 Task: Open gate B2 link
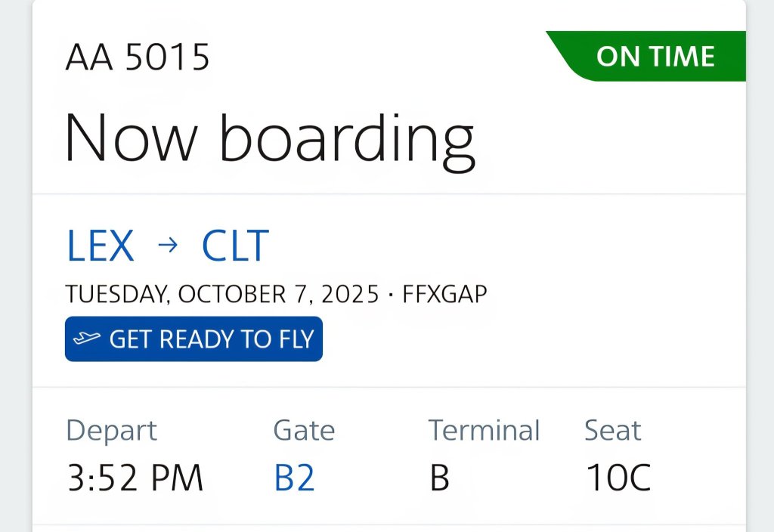click(x=294, y=478)
